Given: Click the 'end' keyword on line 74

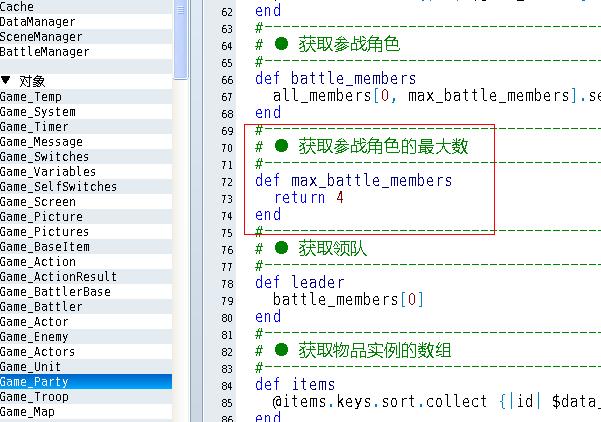Looking at the screenshot, I should coord(268,215).
